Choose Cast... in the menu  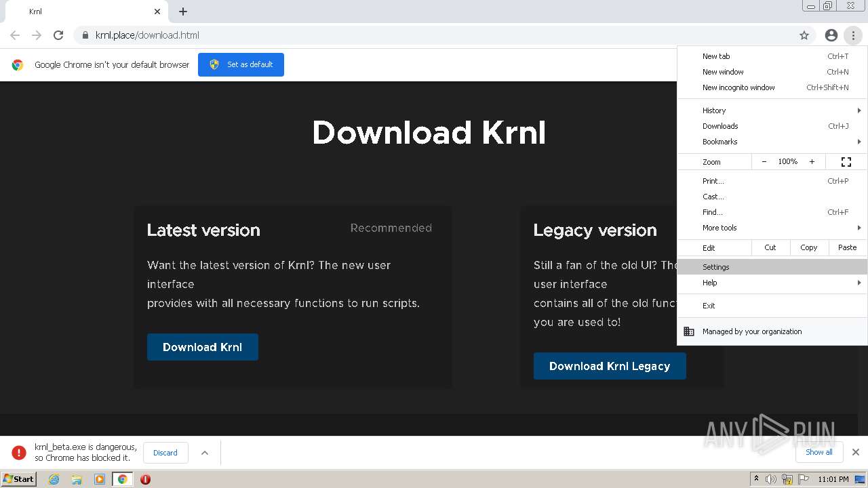(772, 197)
